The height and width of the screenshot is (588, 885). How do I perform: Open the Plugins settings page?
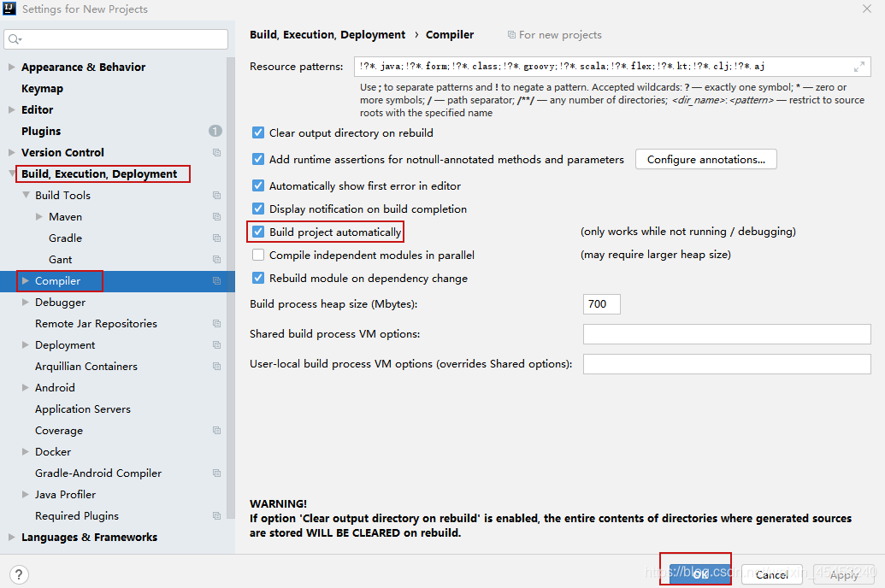(41, 131)
